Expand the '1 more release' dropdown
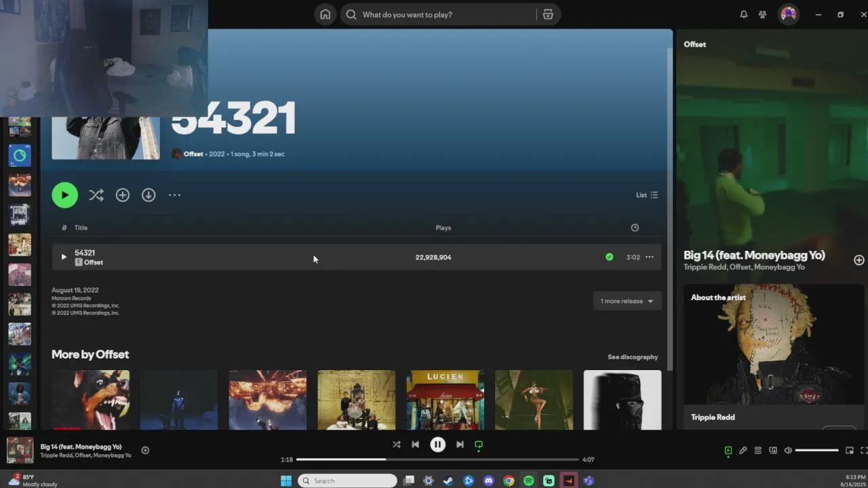 click(627, 301)
